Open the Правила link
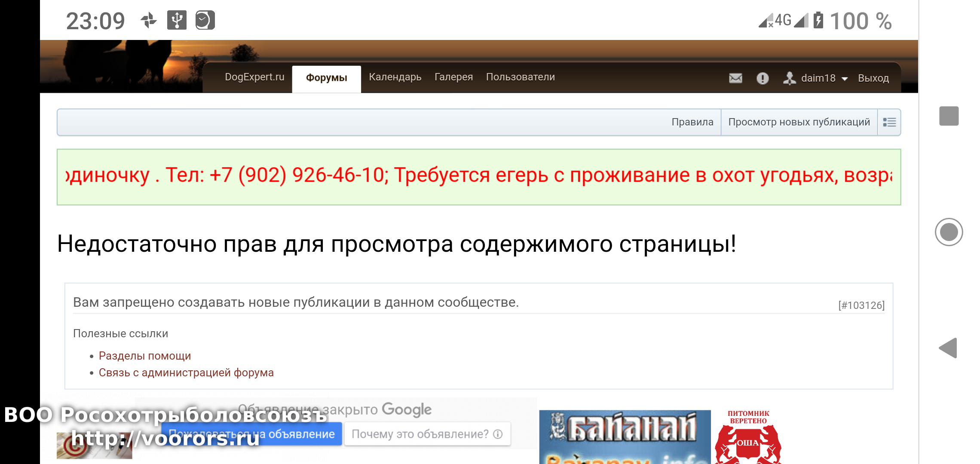 [692, 122]
